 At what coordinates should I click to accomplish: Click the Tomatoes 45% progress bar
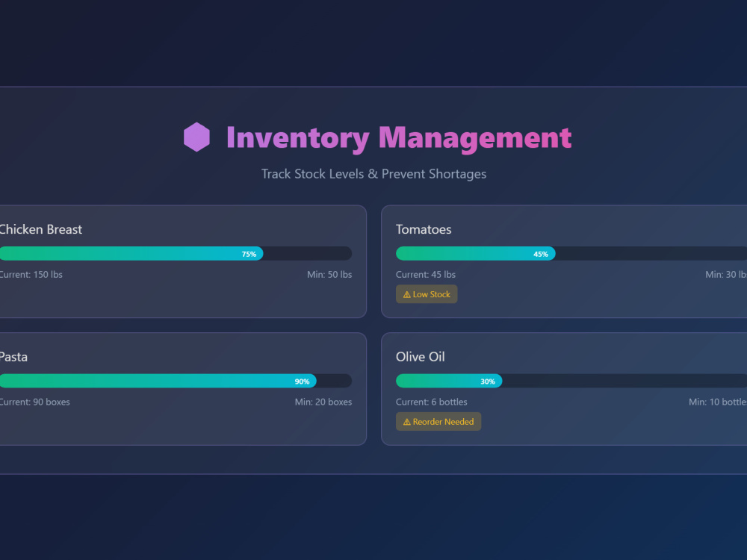point(571,253)
